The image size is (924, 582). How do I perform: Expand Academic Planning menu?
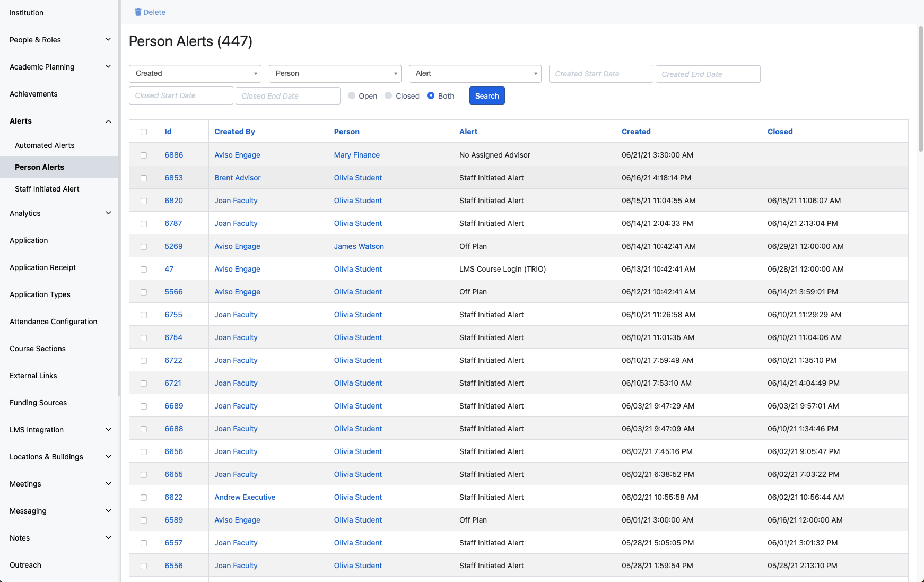pos(108,67)
